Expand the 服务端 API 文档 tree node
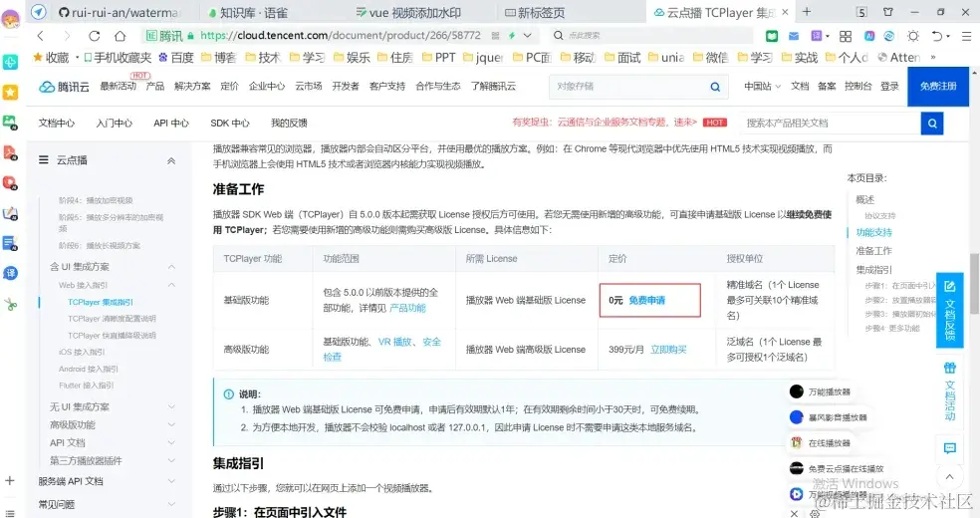 [171, 482]
